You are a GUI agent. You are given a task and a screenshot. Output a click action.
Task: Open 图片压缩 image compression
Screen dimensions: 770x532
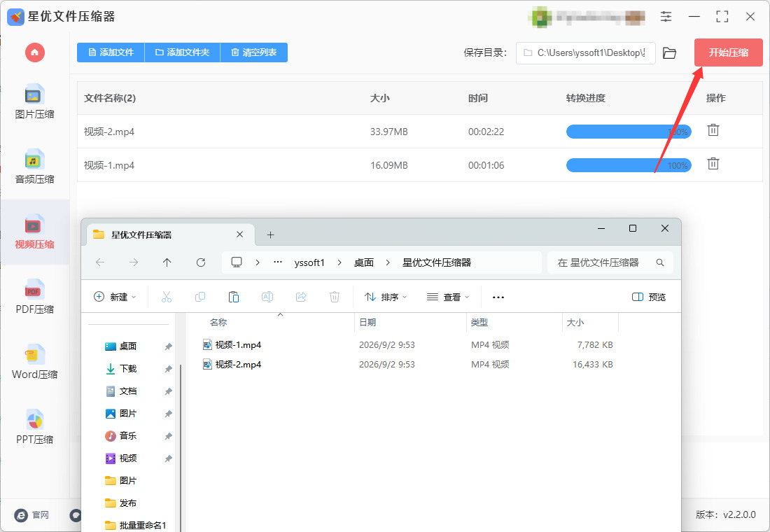34,102
